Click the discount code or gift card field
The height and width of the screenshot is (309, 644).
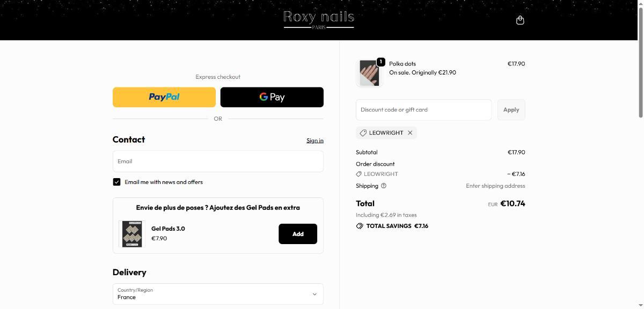(x=423, y=109)
